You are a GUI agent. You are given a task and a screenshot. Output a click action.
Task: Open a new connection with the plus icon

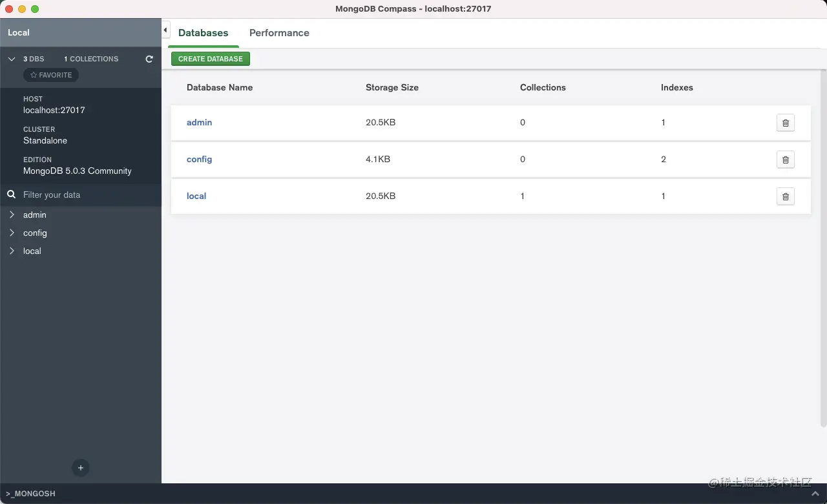coord(80,468)
